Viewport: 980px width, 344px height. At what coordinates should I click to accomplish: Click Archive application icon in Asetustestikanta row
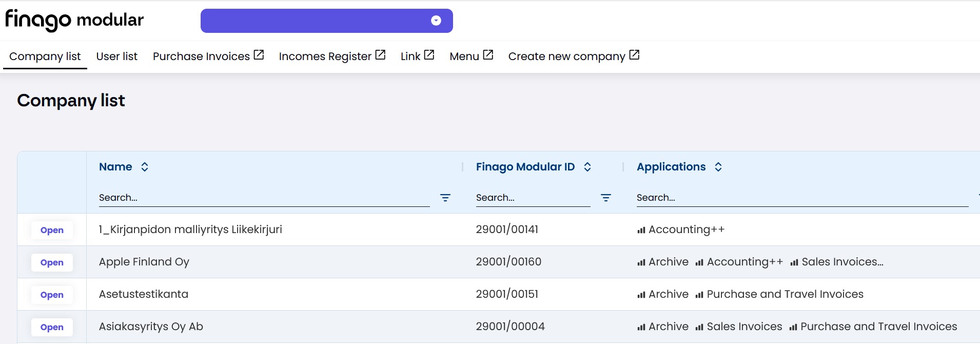point(641,295)
